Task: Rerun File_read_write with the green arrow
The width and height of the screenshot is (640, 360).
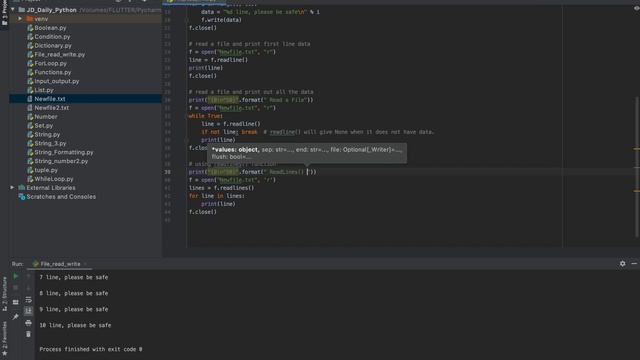Action: (16, 276)
